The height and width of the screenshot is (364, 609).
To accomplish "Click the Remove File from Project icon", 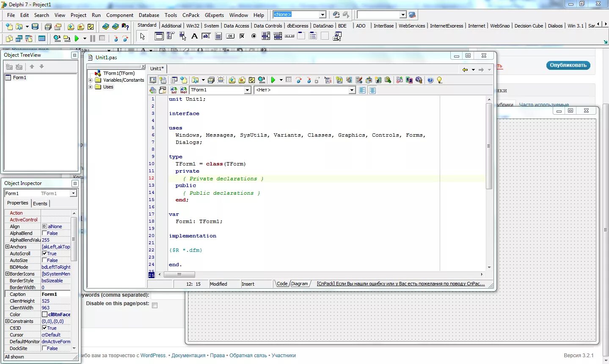I will pyautogui.click(x=80, y=27).
